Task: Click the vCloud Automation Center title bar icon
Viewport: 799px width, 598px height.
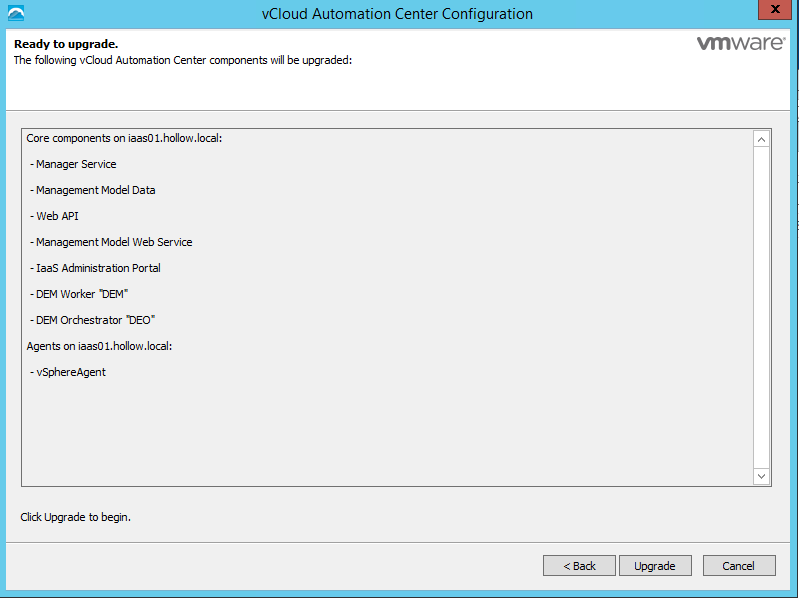Action: 15,14
